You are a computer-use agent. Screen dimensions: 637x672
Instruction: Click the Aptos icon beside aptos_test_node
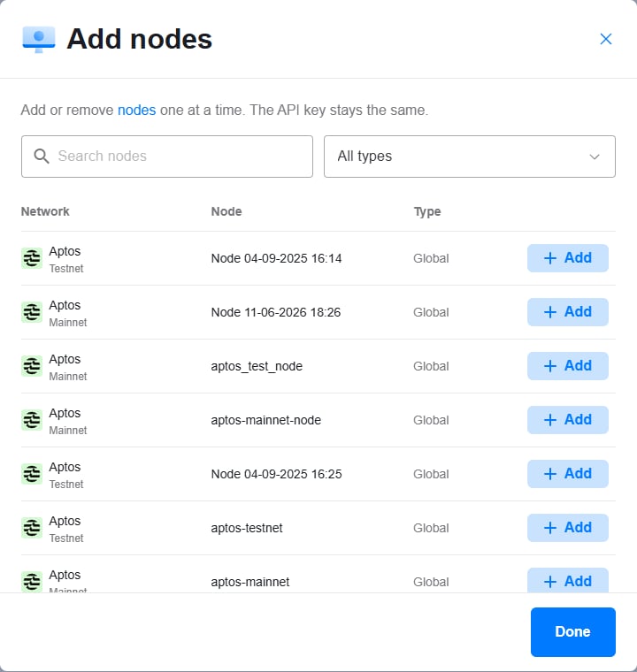point(32,366)
